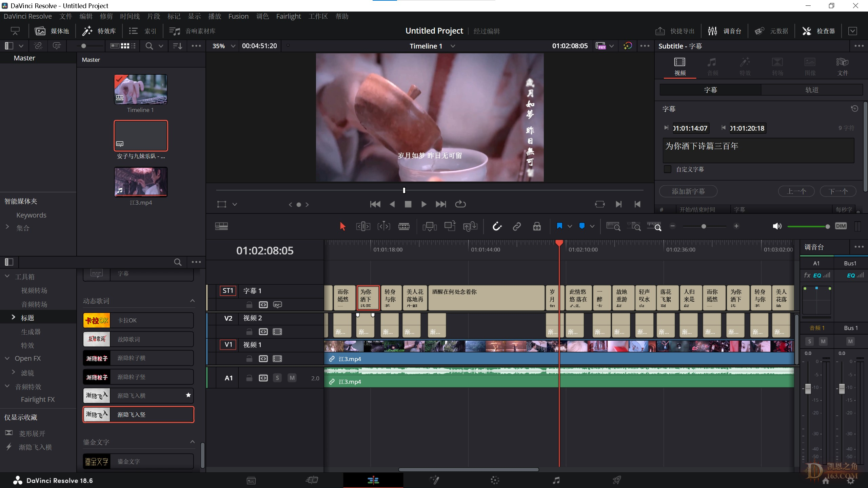The image size is (868, 488).
Task: Open Timeline 1 name dropdown
Action: click(453, 46)
